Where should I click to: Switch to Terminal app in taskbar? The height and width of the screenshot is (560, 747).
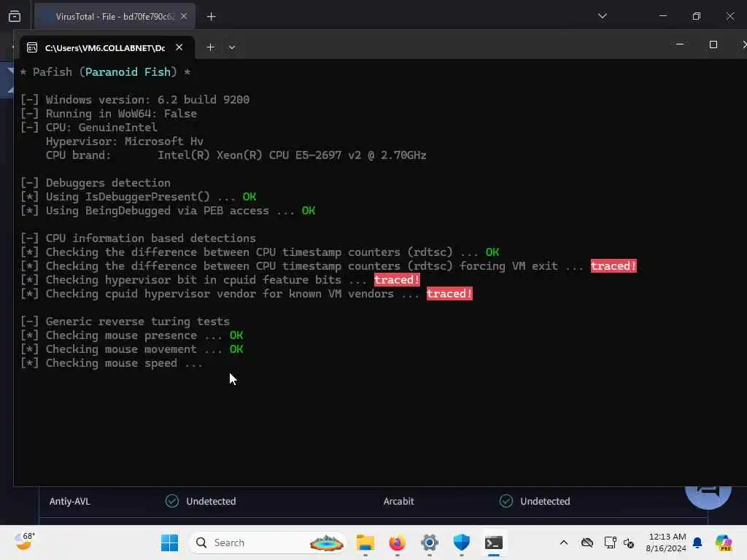tap(494, 542)
